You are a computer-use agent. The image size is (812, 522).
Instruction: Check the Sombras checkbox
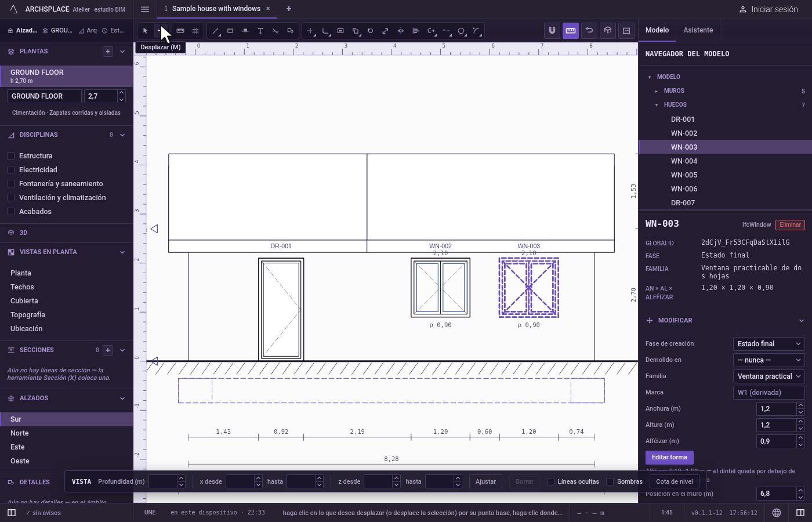[x=610, y=481]
